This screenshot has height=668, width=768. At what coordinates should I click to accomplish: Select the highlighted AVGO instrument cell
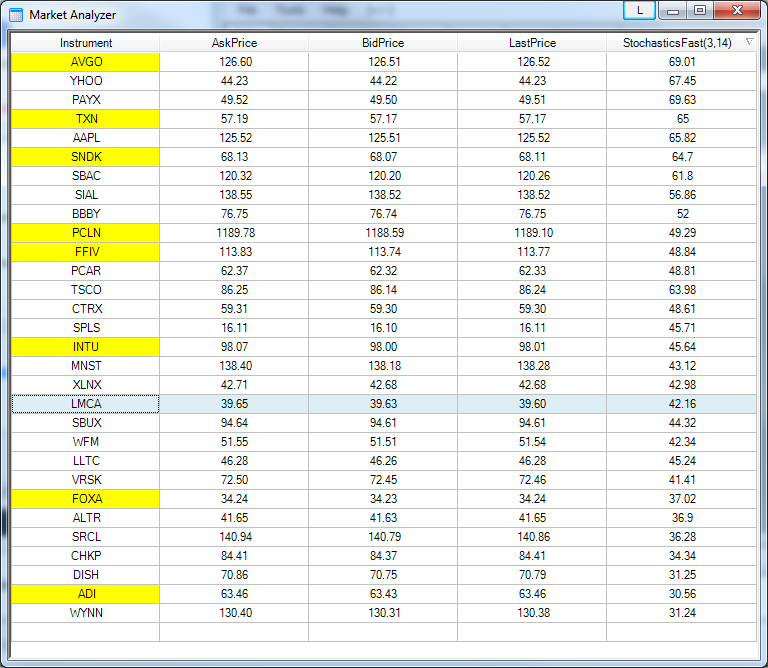(x=86, y=62)
